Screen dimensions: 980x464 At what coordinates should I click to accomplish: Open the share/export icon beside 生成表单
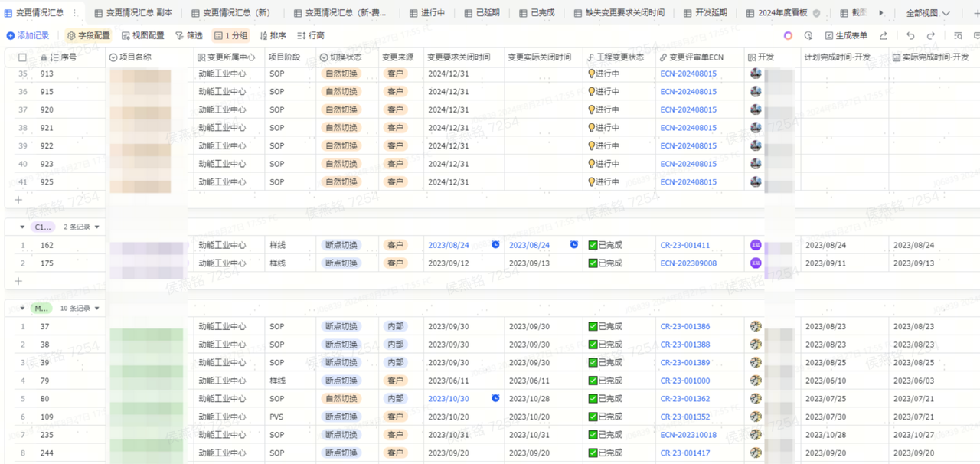[884, 36]
